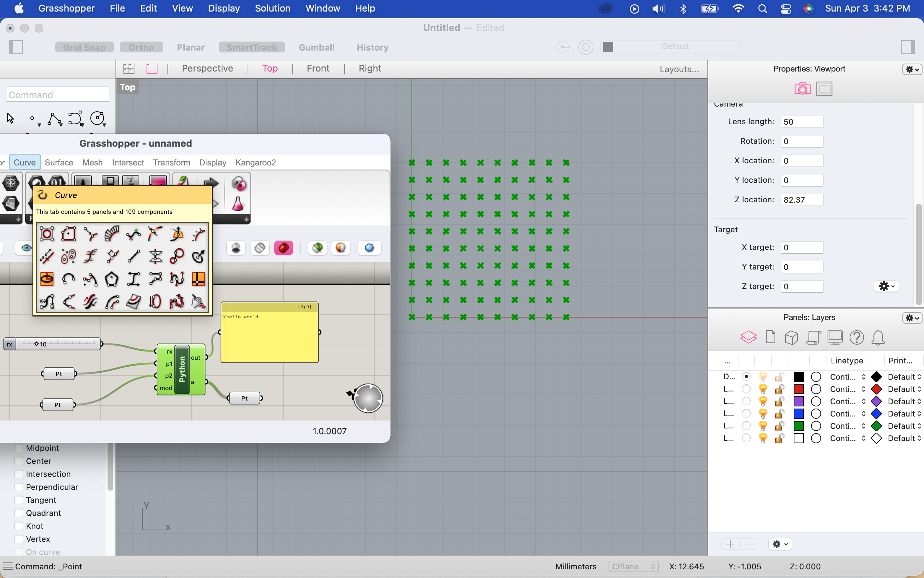
Task: Open macOS Spotlight search icon
Action: [763, 8]
